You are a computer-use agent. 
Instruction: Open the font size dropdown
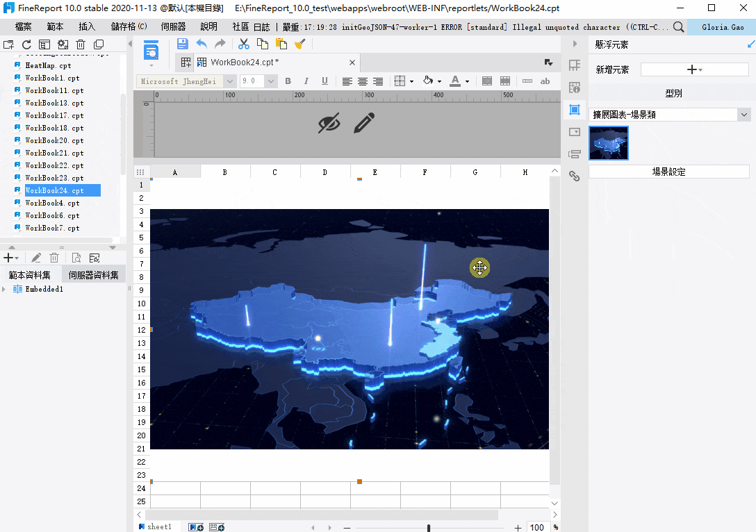pos(270,81)
